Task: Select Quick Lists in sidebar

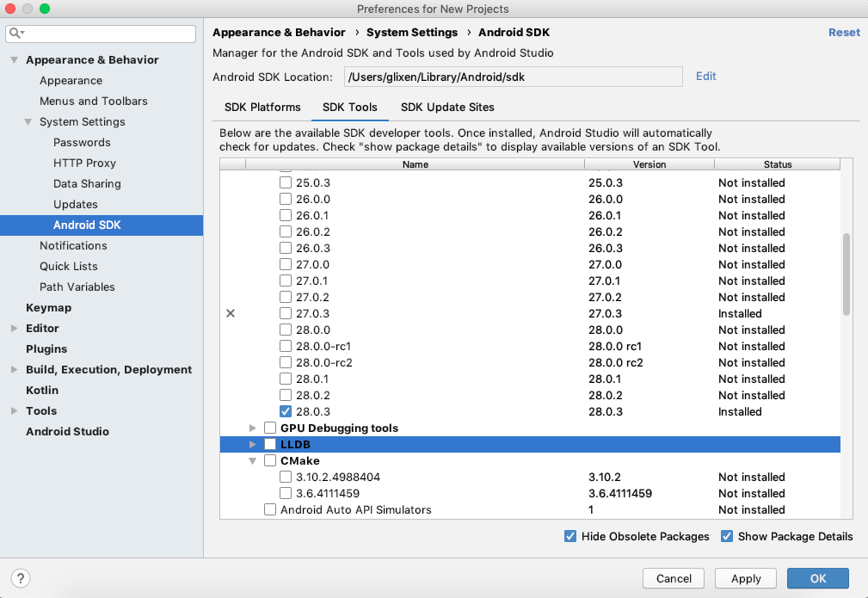Action: tap(69, 267)
